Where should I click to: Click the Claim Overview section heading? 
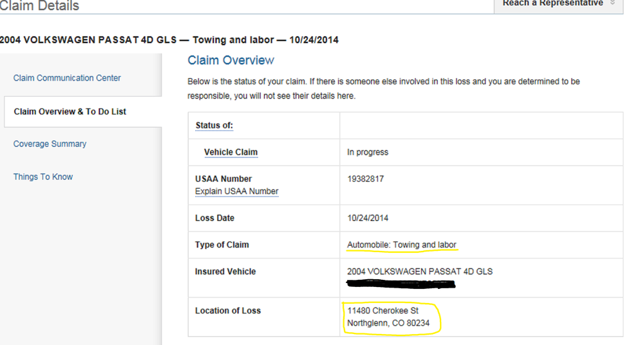click(x=231, y=61)
